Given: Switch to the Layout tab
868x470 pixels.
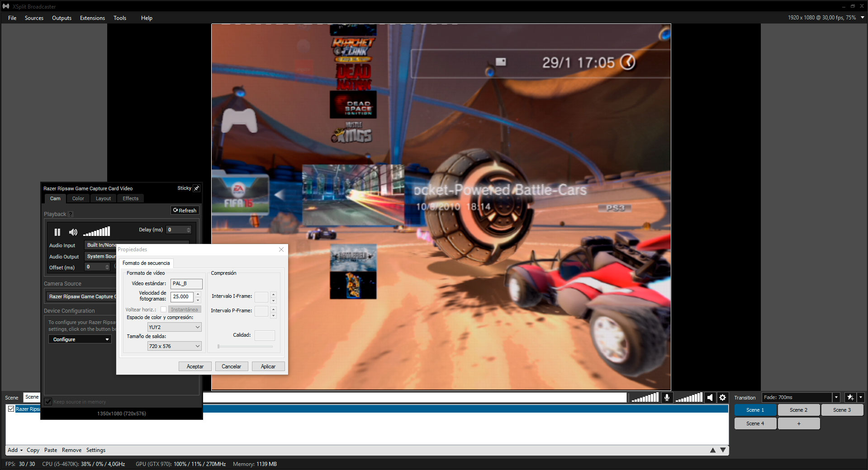Looking at the screenshot, I should (x=103, y=198).
